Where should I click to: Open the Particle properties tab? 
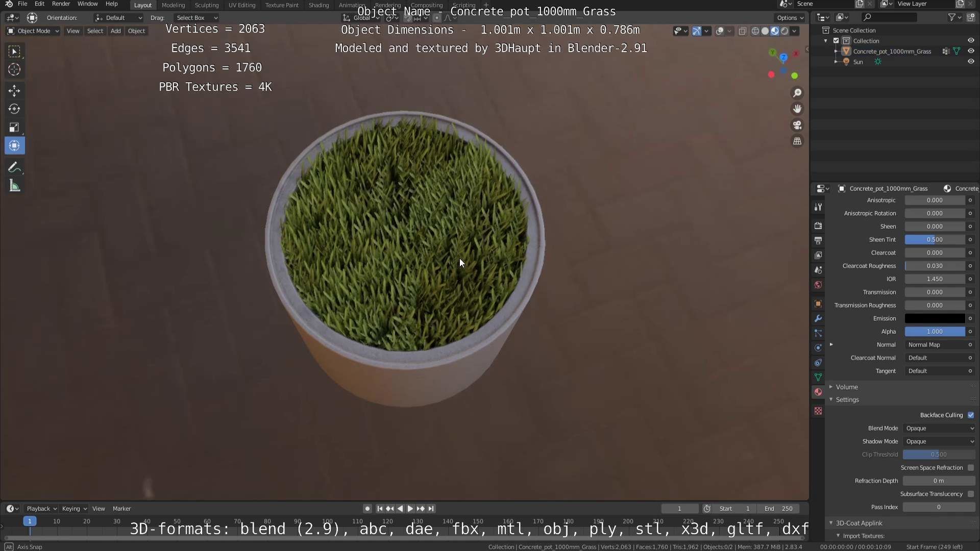point(818,333)
